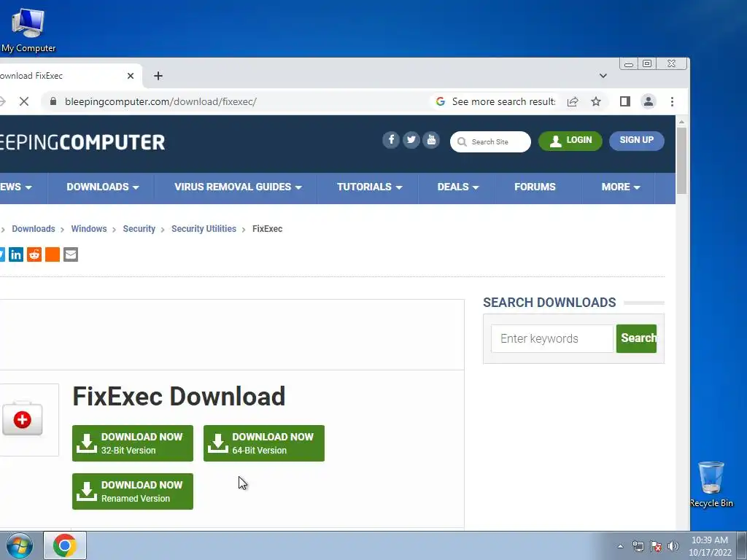Click the Google search results icon
Screen dimensions: 747x560
tap(440, 101)
